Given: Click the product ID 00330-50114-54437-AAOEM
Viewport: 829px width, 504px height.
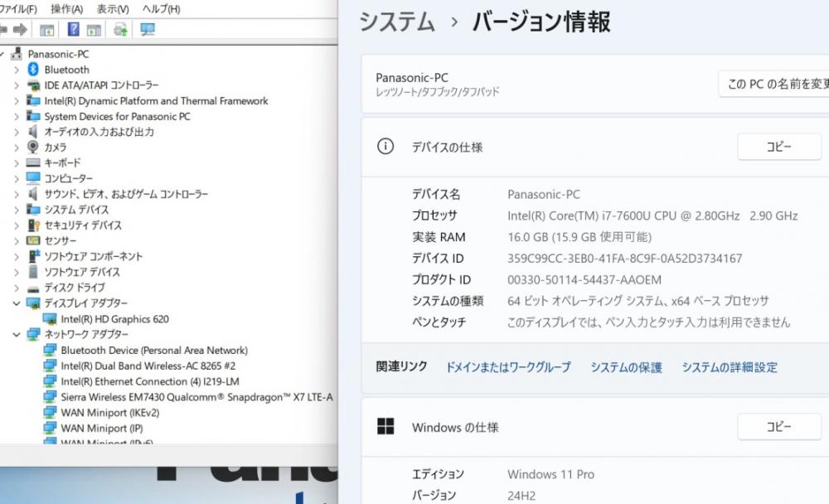Looking at the screenshot, I should pyautogui.click(x=584, y=279).
